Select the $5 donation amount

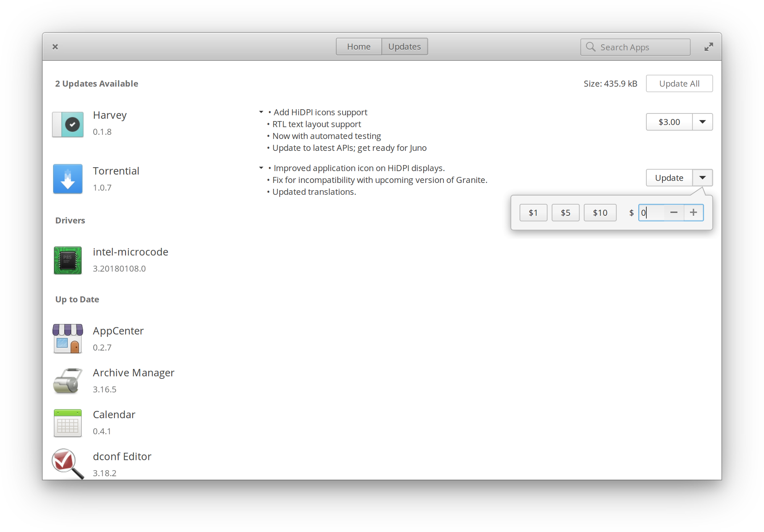(566, 212)
